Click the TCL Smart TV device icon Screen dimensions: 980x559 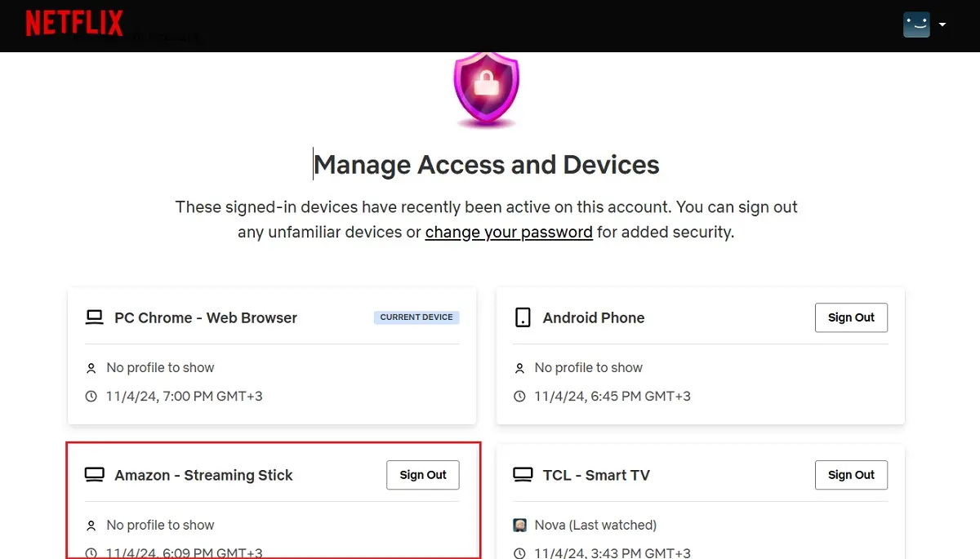pos(523,475)
